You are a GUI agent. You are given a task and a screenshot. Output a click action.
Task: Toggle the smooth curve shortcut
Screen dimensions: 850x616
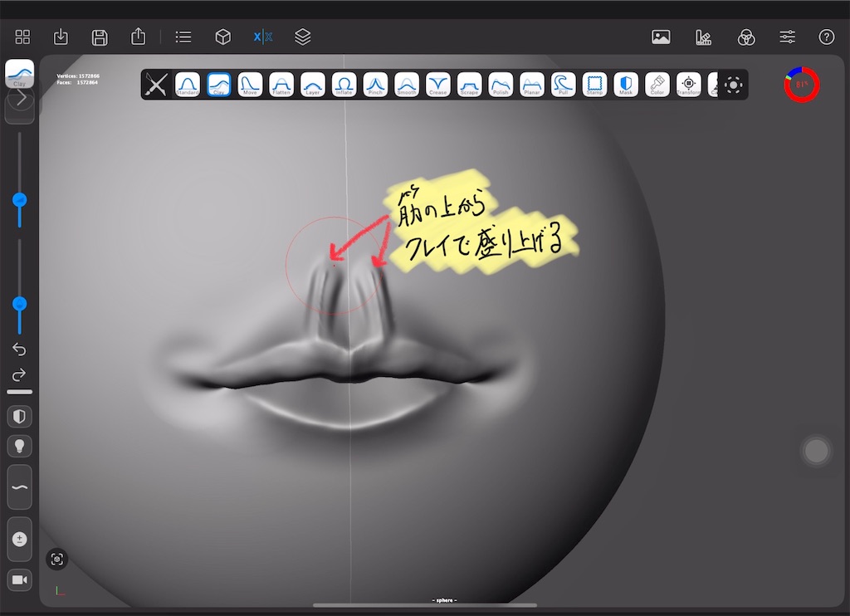(20, 487)
